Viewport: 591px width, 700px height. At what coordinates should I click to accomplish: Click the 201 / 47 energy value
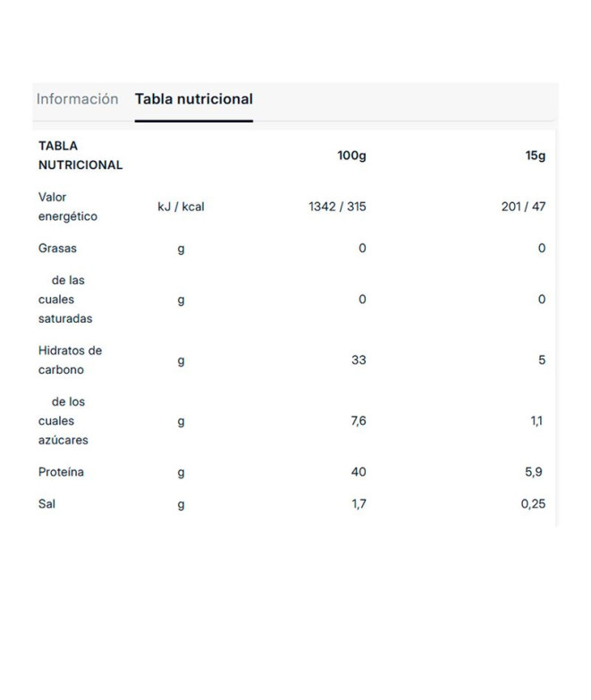523,207
